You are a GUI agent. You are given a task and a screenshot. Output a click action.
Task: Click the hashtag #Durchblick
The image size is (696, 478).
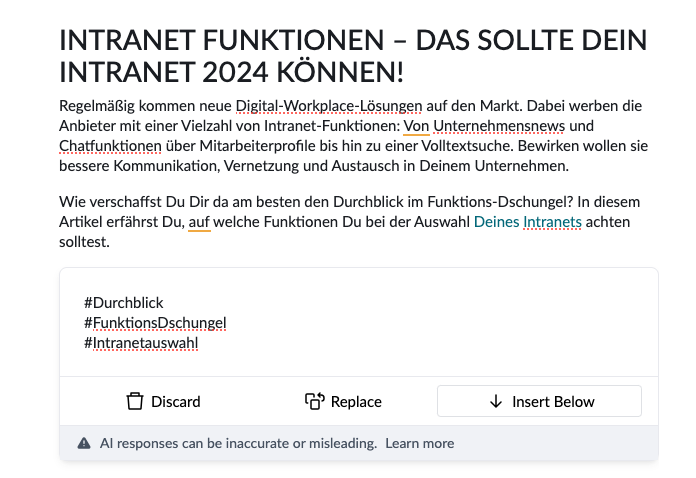click(x=124, y=302)
